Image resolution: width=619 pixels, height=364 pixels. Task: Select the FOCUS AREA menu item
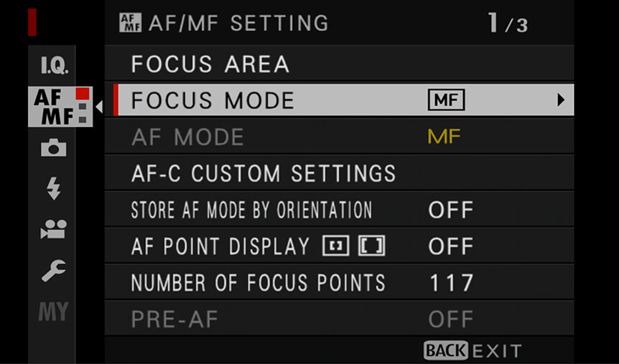pyautogui.click(x=339, y=64)
